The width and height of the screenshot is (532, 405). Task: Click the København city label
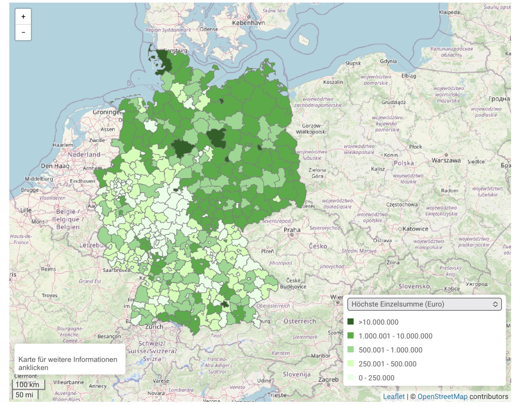coord(248,23)
